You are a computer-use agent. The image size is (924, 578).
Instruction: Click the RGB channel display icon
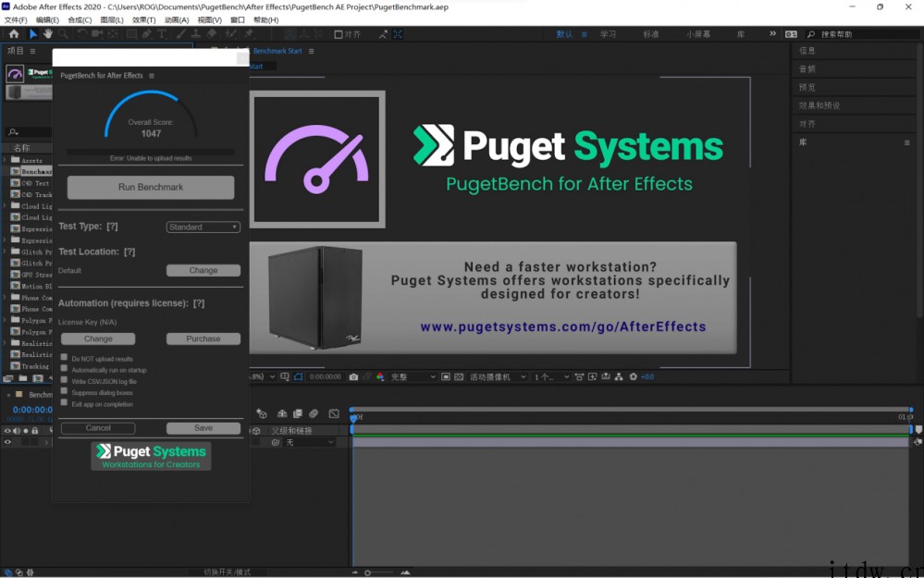coord(380,377)
